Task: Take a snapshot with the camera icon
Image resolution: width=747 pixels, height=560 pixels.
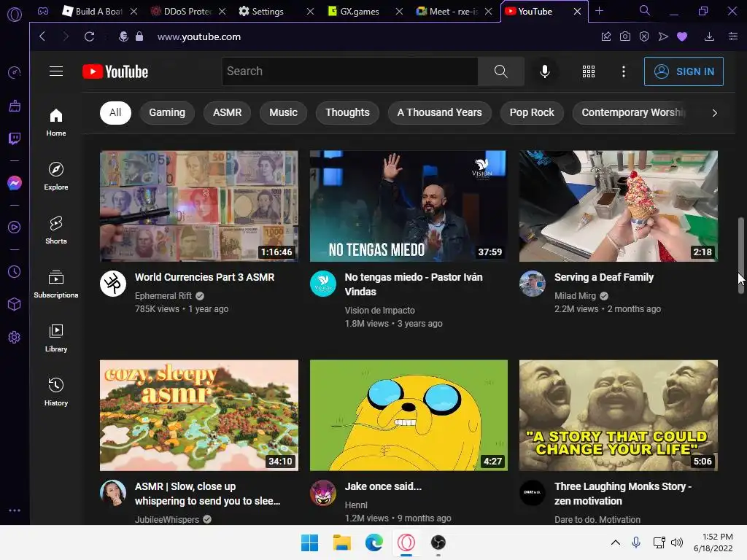Action: [x=625, y=36]
